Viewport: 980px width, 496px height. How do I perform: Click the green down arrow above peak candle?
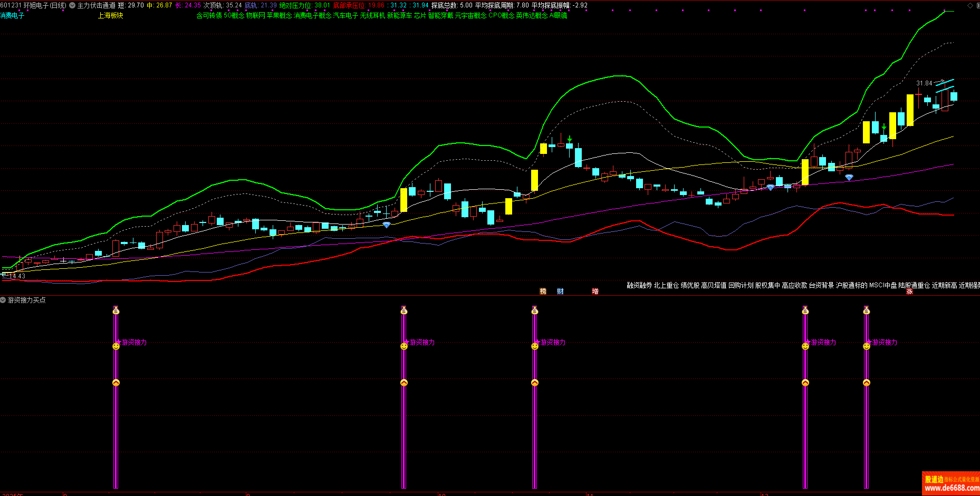click(x=570, y=139)
